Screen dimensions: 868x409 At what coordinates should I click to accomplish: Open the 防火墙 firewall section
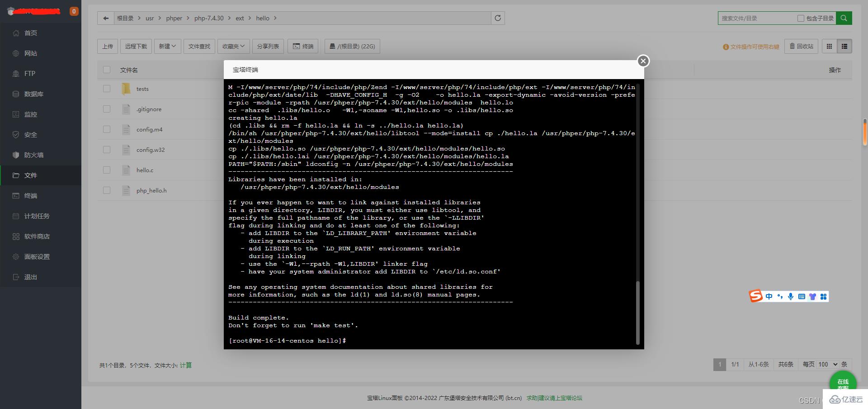pos(34,155)
